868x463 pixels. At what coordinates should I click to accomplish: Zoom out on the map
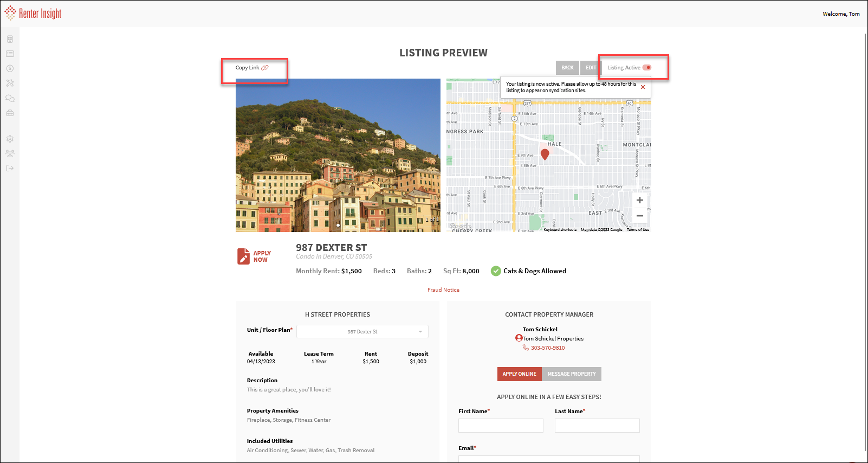(640, 216)
